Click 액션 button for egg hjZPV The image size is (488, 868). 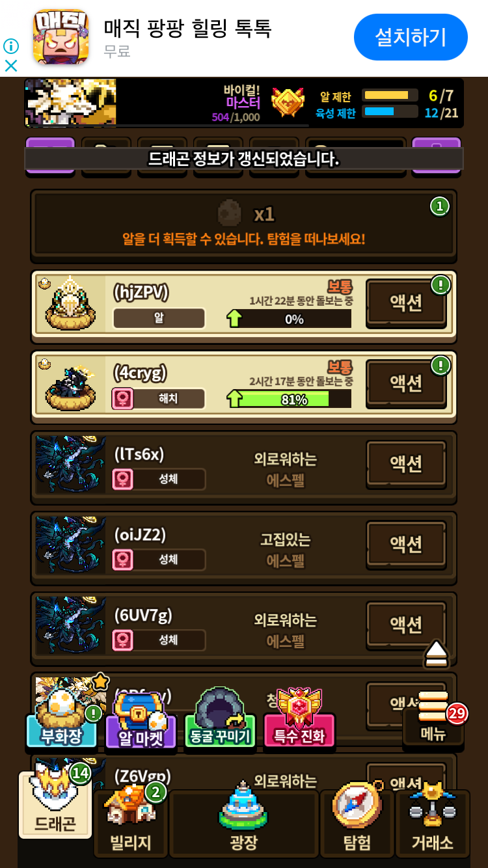click(x=406, y=303)
